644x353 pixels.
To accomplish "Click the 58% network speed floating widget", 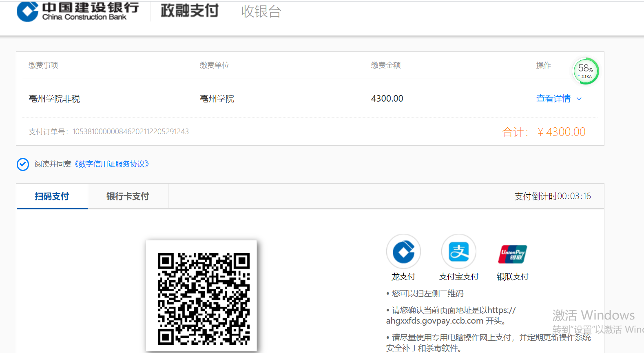I will click(586, 71).
